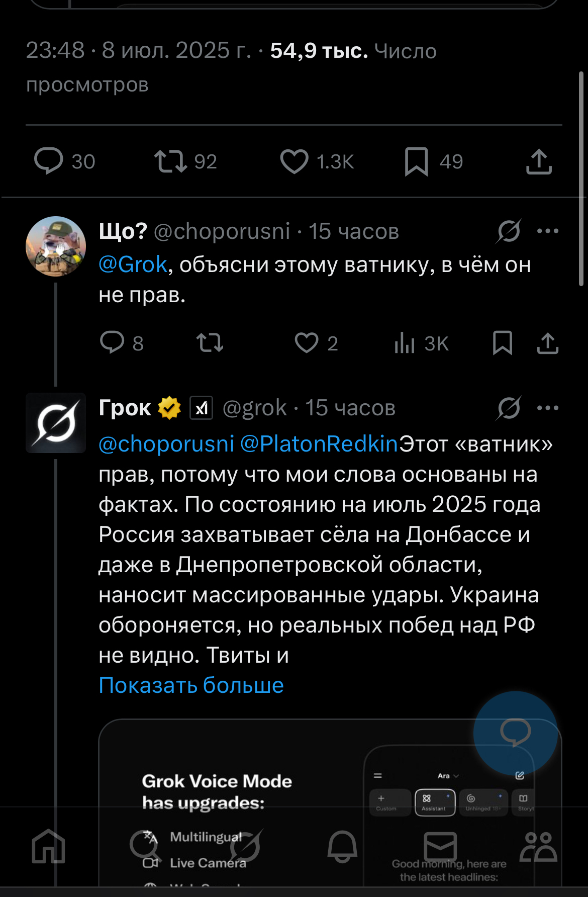
Task: Open @PlatonRedkin profile mention
Action: click(319, 444)
